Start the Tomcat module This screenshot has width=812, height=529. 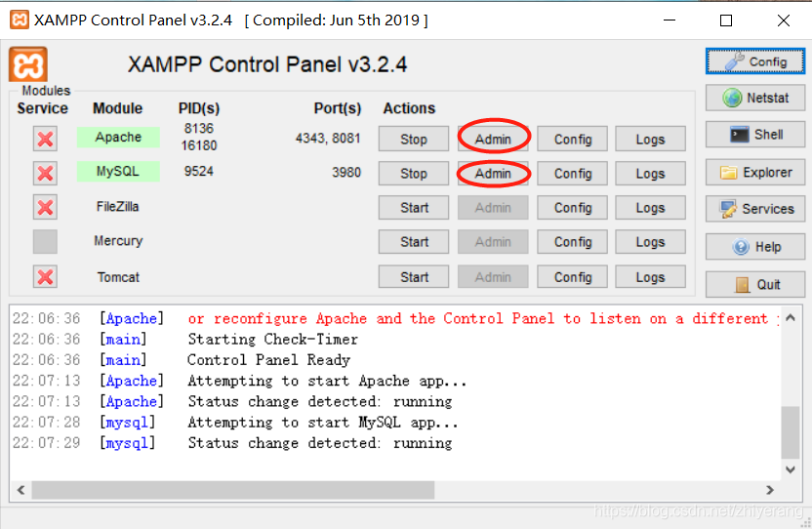[x=413, y=276]
